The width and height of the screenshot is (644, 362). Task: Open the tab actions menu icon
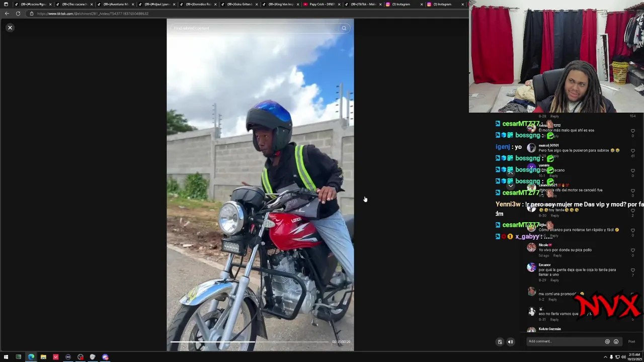point(6,4)
